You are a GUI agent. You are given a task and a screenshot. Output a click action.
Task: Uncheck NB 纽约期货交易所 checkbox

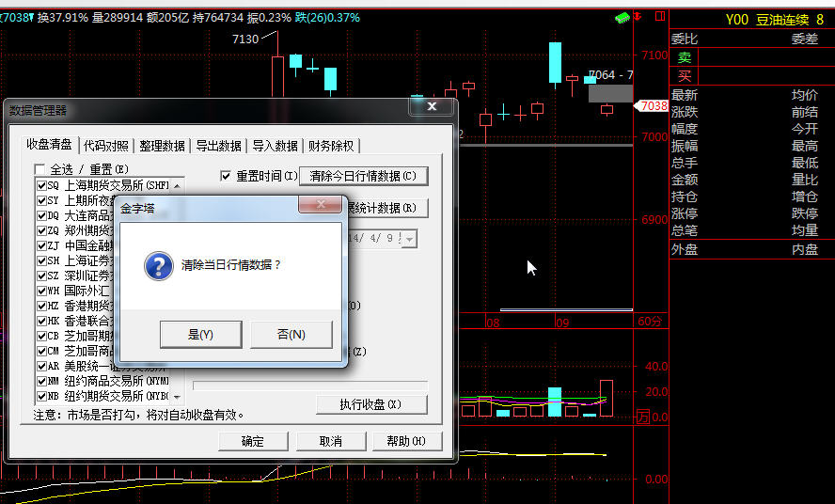coord(41,396)
